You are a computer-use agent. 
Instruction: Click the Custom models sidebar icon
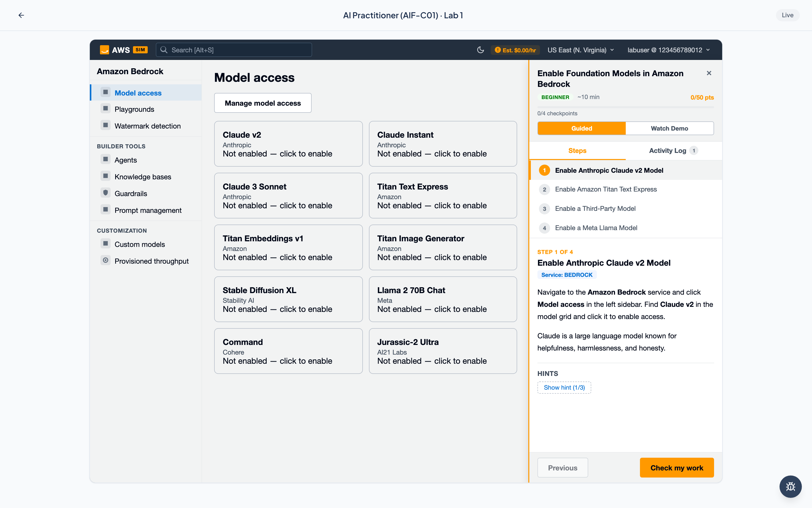point(105,244)
